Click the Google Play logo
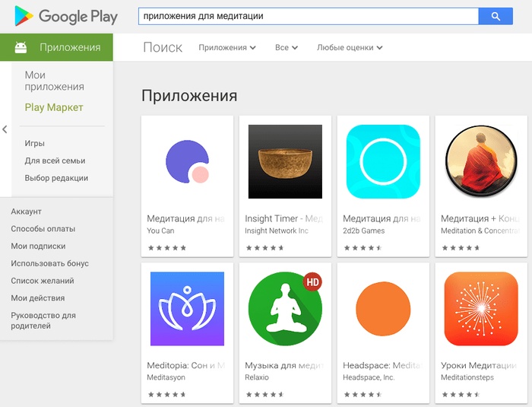Viewport: 532px width, 407px height. point(66,16)
